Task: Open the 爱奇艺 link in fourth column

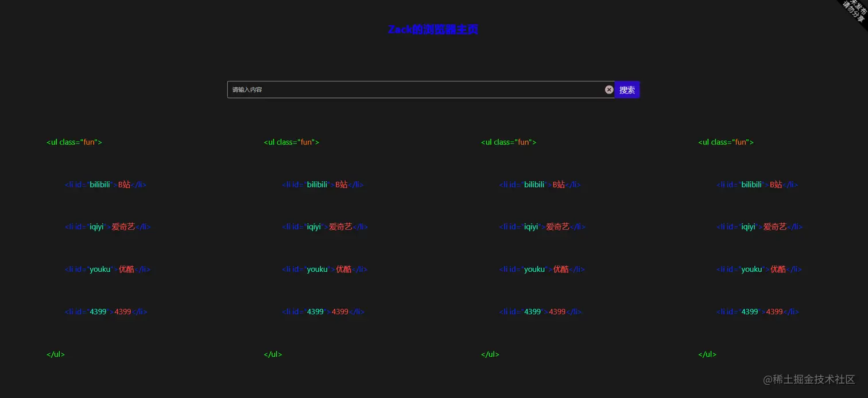Action: click(x=774, y=227)
